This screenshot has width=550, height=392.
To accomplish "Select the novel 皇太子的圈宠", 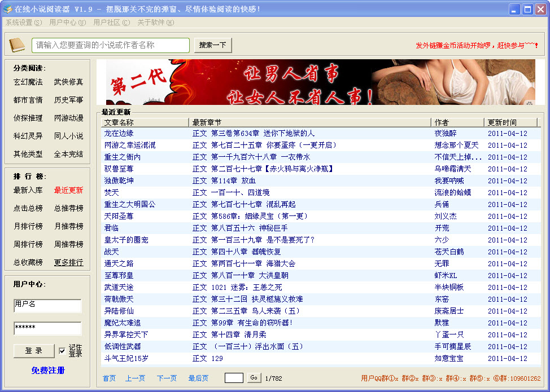I will (126, 240).
